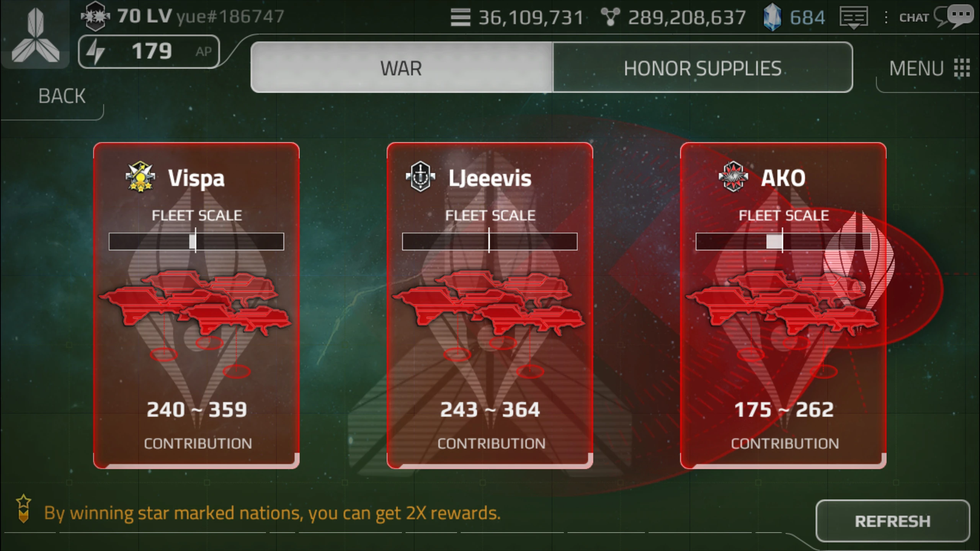
Task: Switch to the HONOR SUPPLIES tab
Action: [702, 67]
